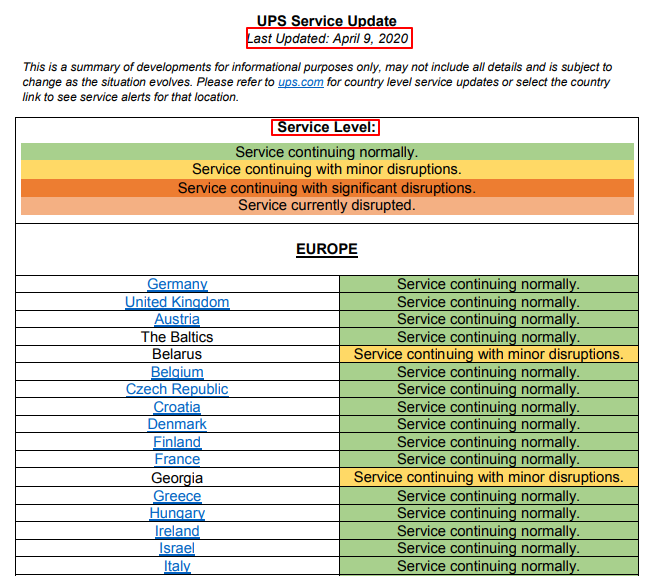Click orange legend 'significant disruptions' bar
The width and height of the screenshot is (660, 576).
327,188
